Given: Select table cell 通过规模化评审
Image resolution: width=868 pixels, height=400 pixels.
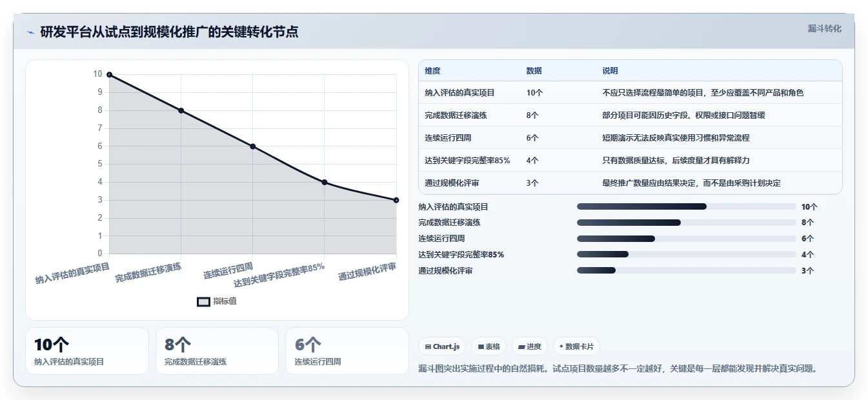Looking at the screenshot, I should pos(452,183).
